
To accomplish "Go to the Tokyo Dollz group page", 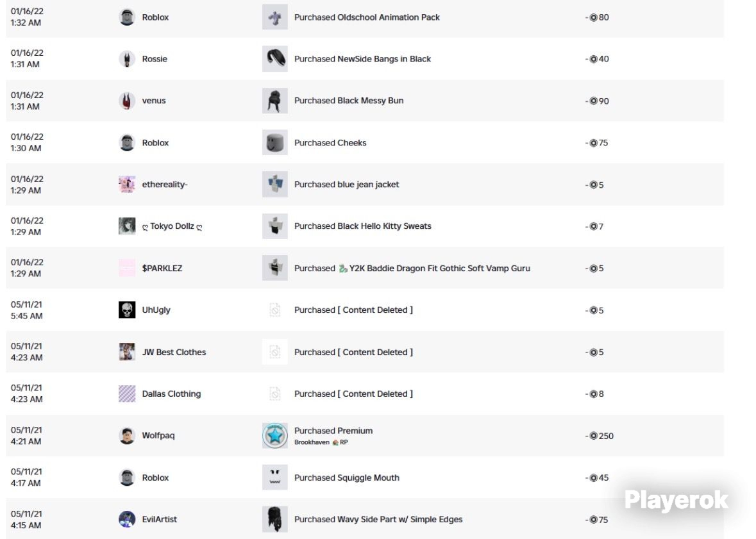I will [172, 226].
